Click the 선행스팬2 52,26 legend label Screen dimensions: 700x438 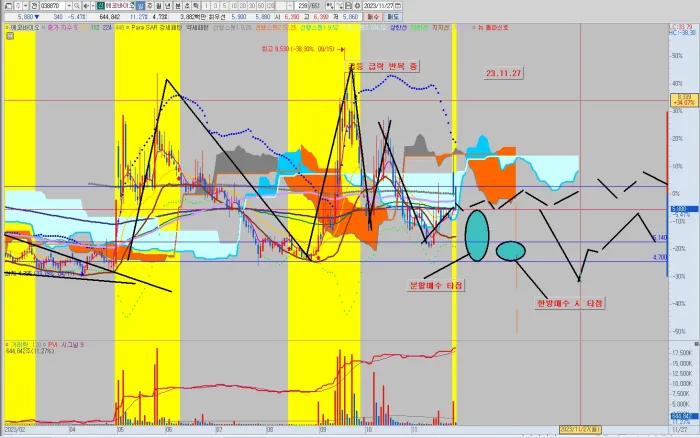[275, 27]
